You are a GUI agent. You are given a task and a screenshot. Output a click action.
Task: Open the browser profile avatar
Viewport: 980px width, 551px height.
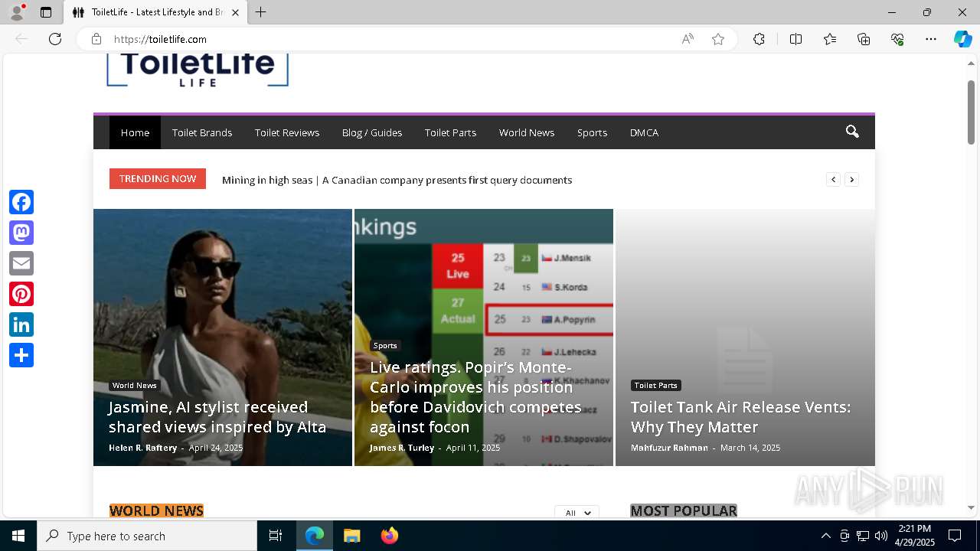[17, 12]
